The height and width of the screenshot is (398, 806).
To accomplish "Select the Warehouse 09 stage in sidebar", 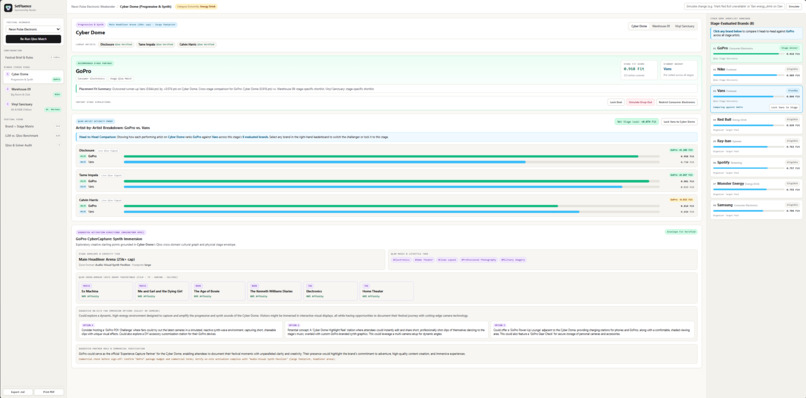I will coord(33,92).
